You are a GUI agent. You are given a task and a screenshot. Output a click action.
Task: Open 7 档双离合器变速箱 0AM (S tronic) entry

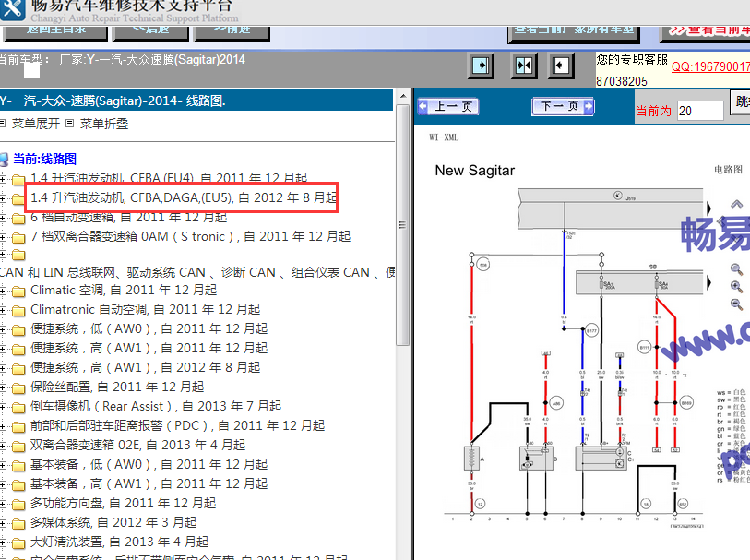coord(190,236)
